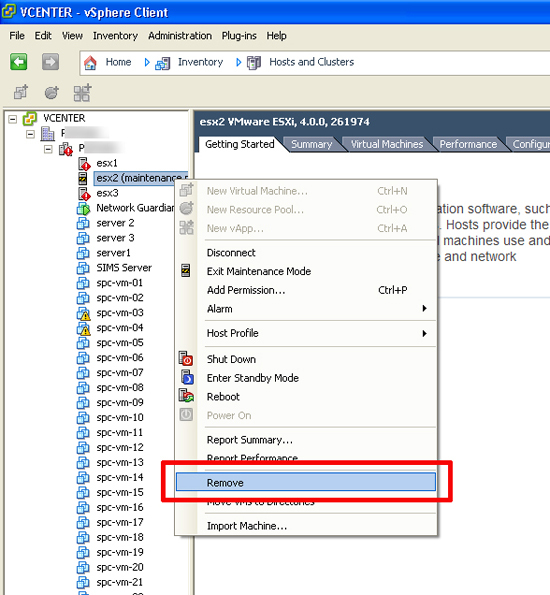Open the Administration menu

(x=180, y=36)
